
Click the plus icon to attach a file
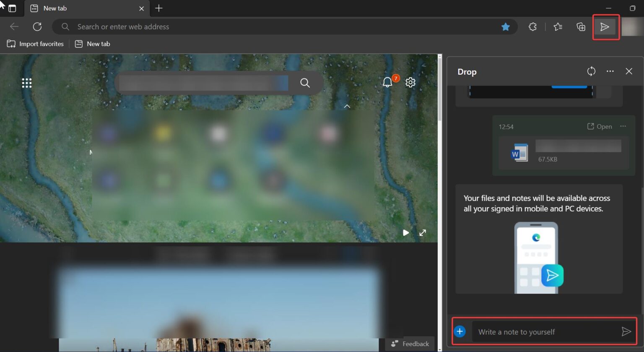point(460,331)
